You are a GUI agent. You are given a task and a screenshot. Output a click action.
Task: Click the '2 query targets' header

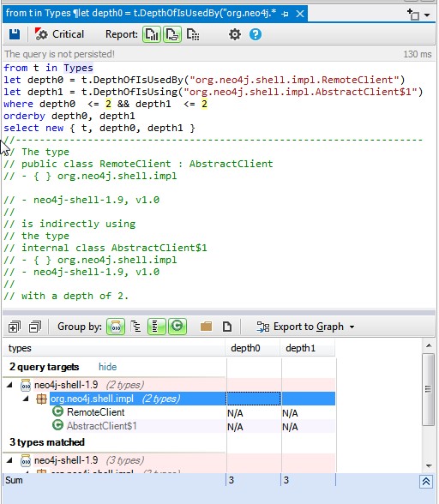pos(44,367)
